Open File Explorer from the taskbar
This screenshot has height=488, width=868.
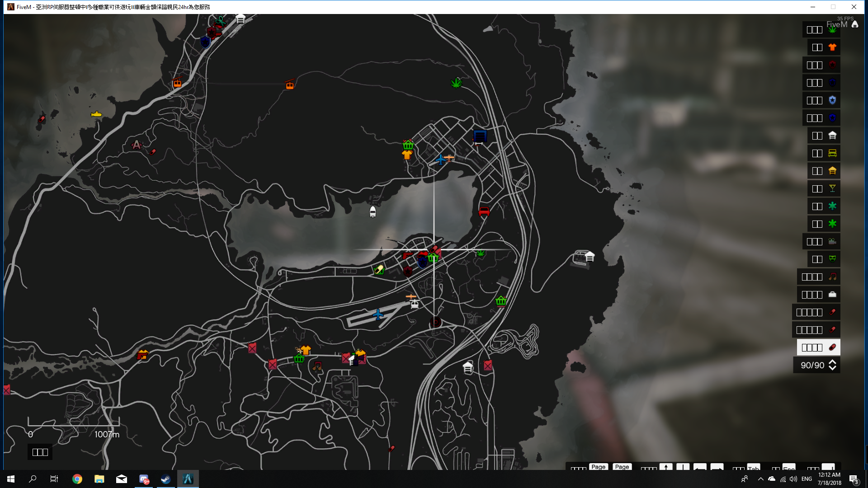(x=99, y=479)
